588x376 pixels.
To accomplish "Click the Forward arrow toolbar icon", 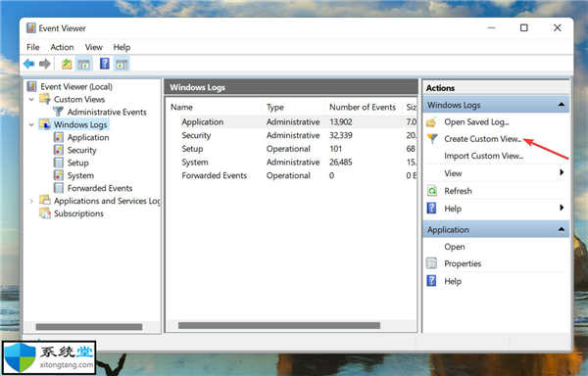I will coord(45,64).
